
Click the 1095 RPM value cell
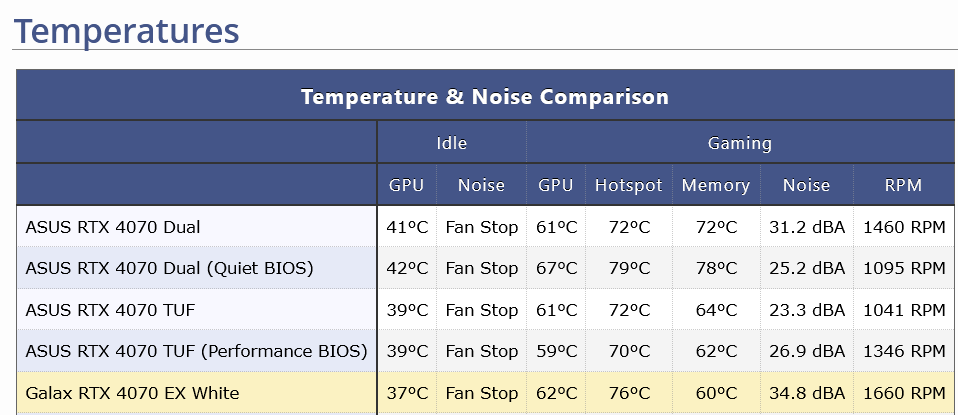coord(903,268)
